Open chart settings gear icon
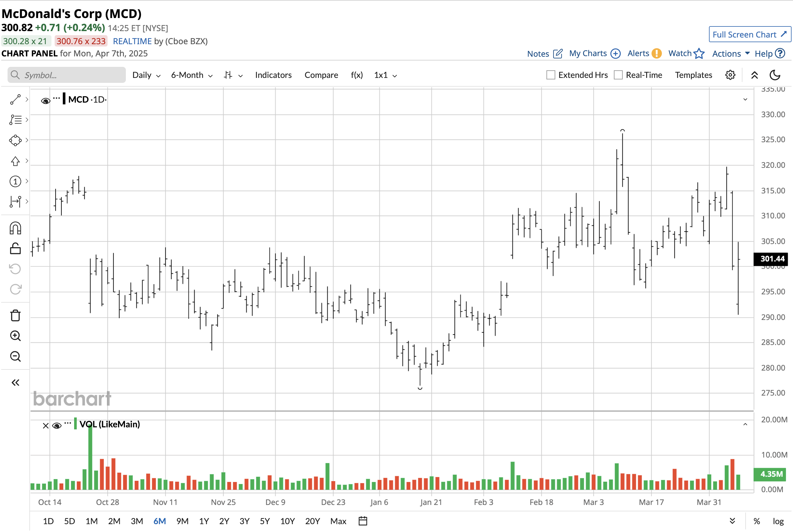Viewport: 793px width, 532px height. click(x=730, y=75)
